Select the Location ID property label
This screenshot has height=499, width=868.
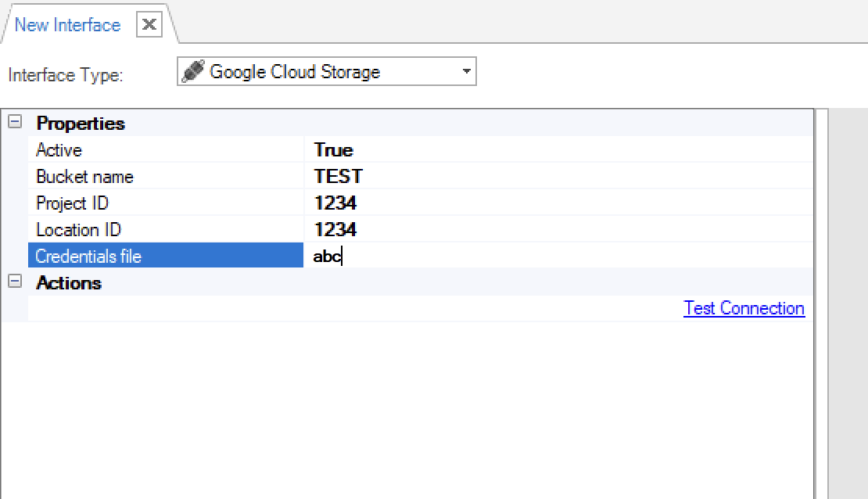(78, 230)
